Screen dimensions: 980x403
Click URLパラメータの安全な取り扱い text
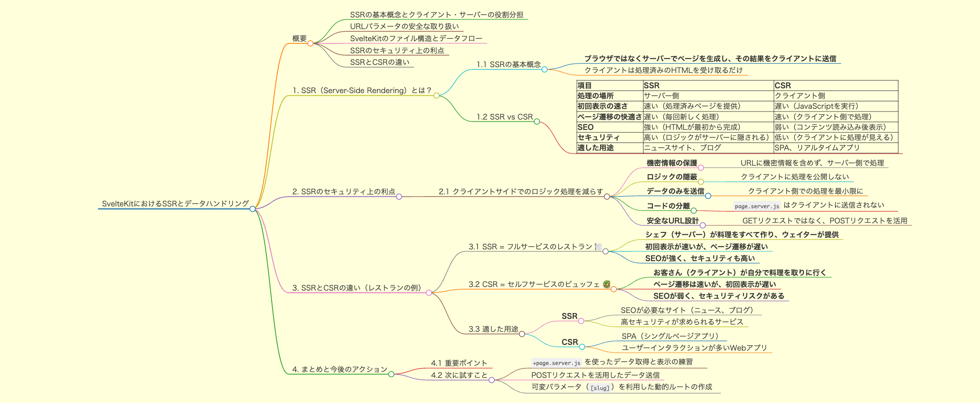(x=405, y=26)
